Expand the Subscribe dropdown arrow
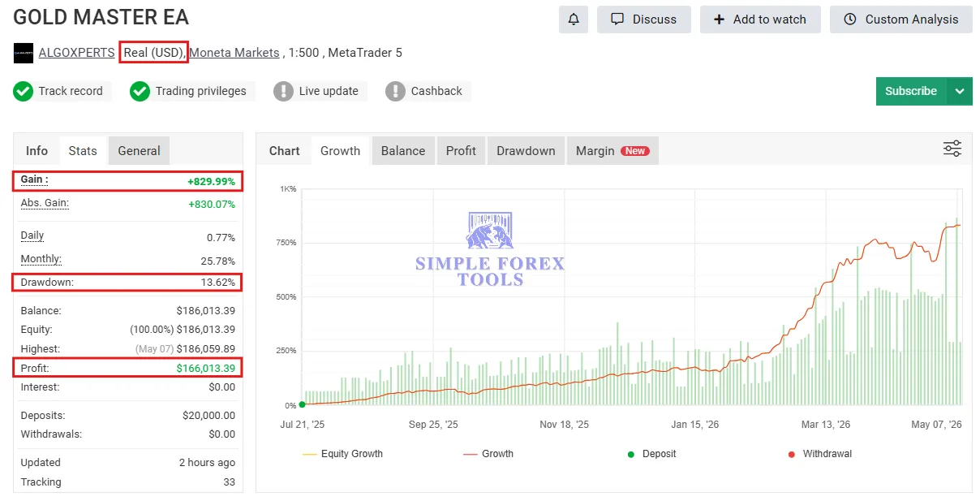The height and width of the screenshot is (501, 980). pos(960,91)
